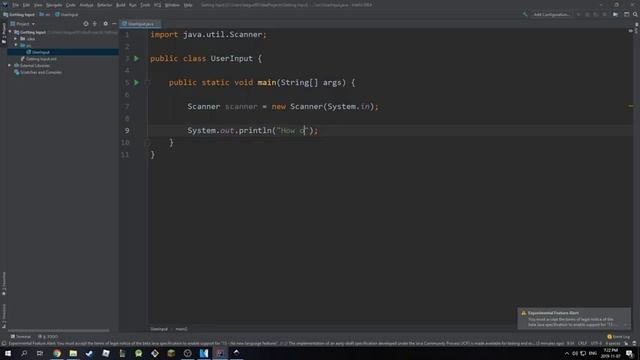Run the UserInput class from gutter arrow

pos(137,58)
